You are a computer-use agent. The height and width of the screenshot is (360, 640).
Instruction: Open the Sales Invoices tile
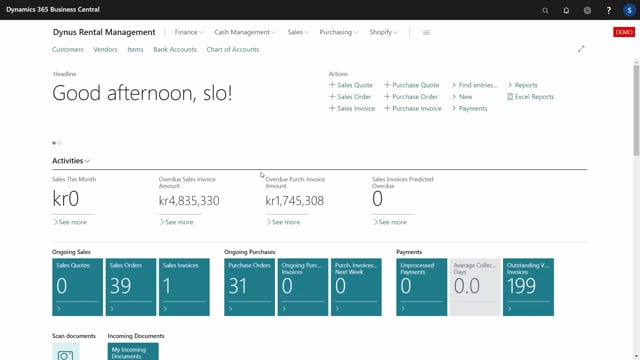pyautogui.click(x=184, y=287)
